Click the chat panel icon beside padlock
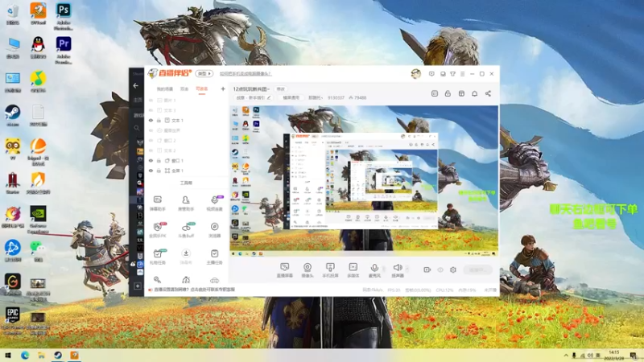This screenshot has width=644, height=362. (x=435, y=93)
